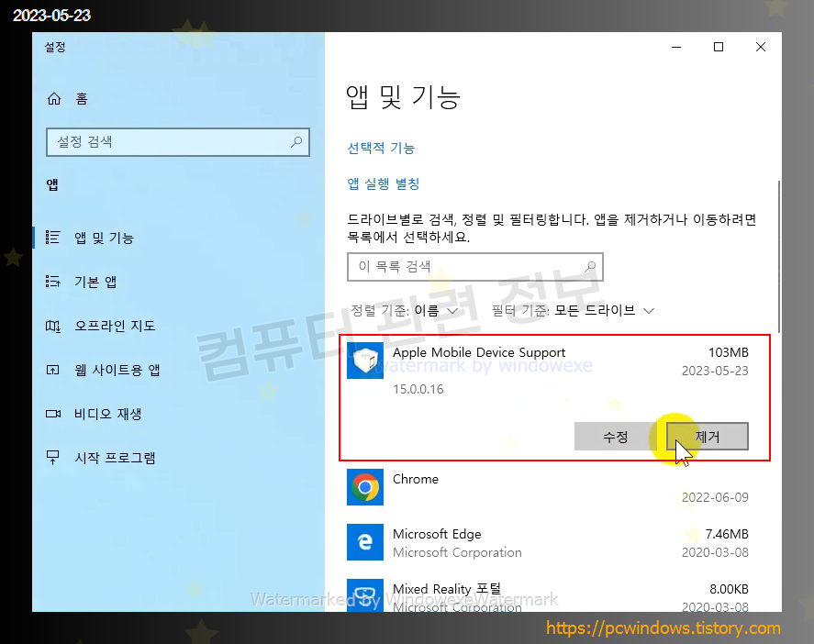Open the 필터 기준: 모든 드라이브 dropdown
814x644 pixels.
tap(574, 311)
